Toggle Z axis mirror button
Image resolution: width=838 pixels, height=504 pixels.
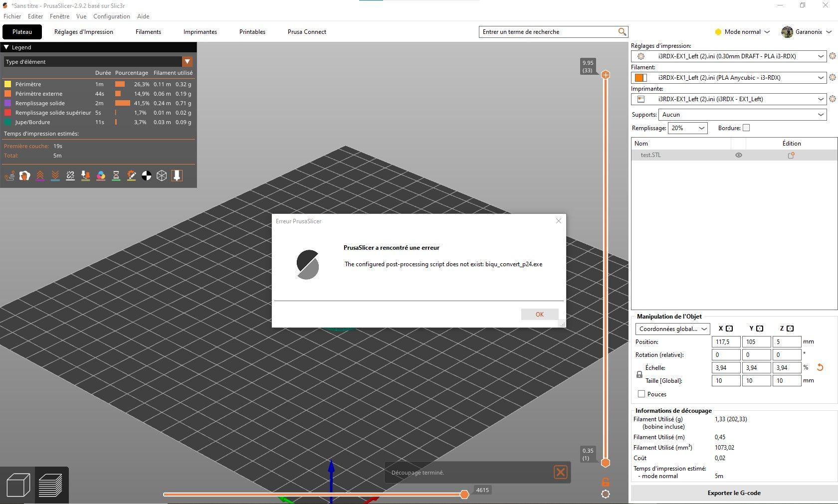790,329
